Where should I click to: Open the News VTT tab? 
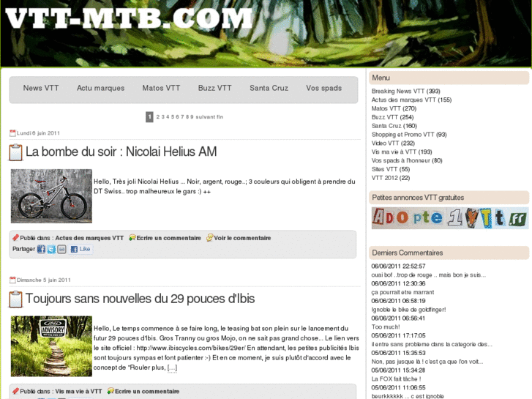[x=41, y=88]
